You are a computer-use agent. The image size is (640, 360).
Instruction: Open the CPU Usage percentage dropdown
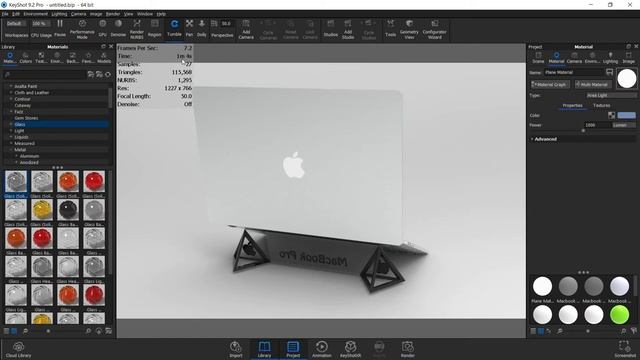click(41, 24)
